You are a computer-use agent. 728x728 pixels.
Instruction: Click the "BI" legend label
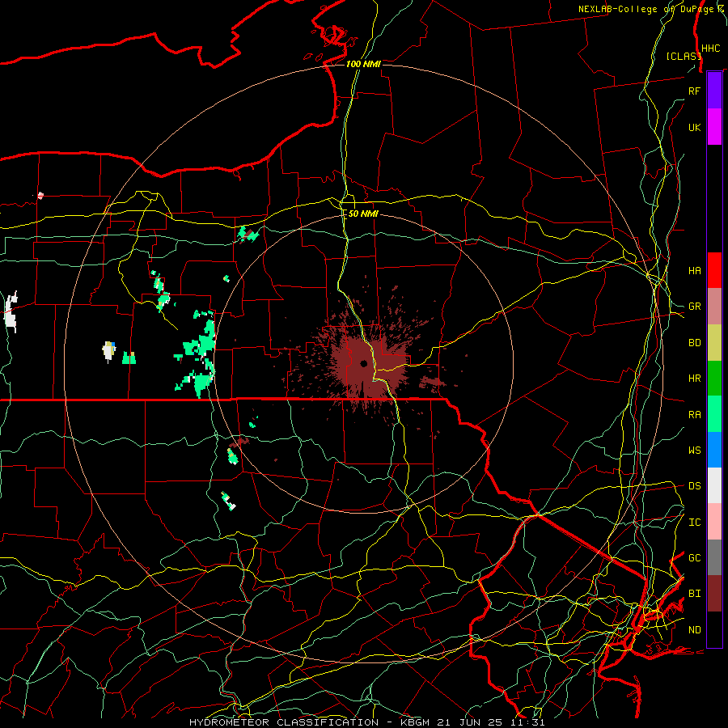coord(694,594)
